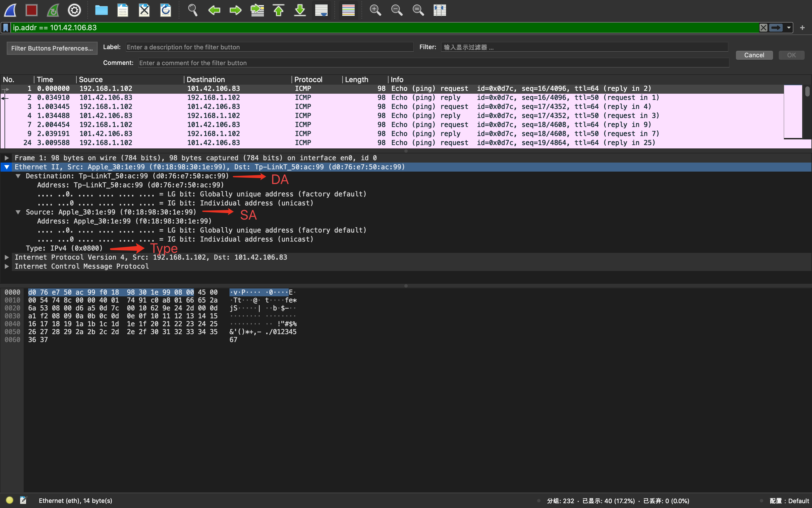Reset text zoom to normal size
812x508 pixels.
click(x=418, y=10)
